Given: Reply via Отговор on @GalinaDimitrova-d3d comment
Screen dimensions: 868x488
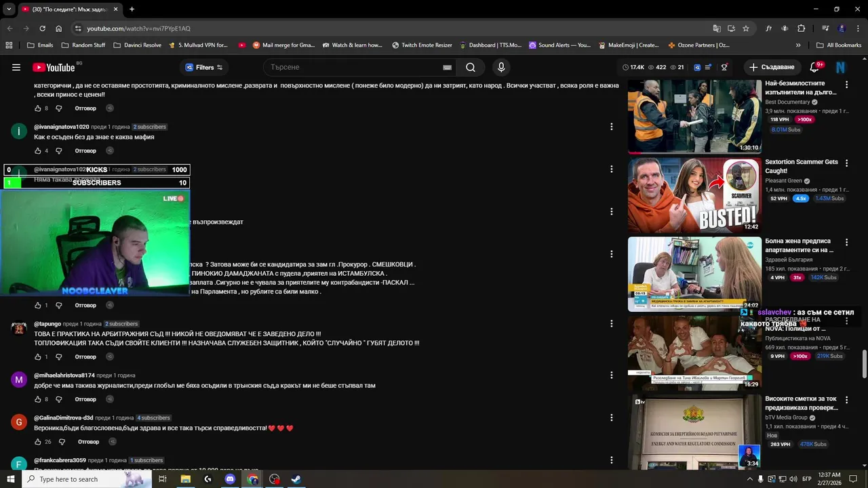Looking at the screenshot, I should point(89,442).
